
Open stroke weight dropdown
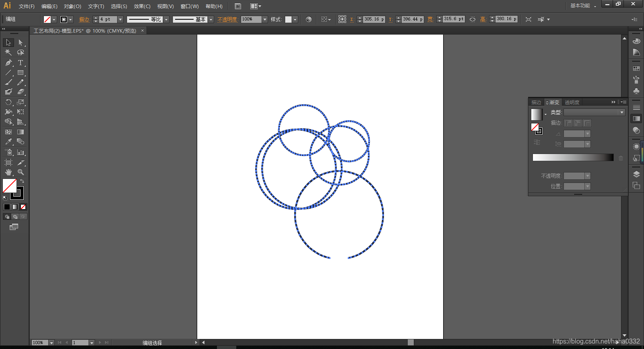pos(120,19)
